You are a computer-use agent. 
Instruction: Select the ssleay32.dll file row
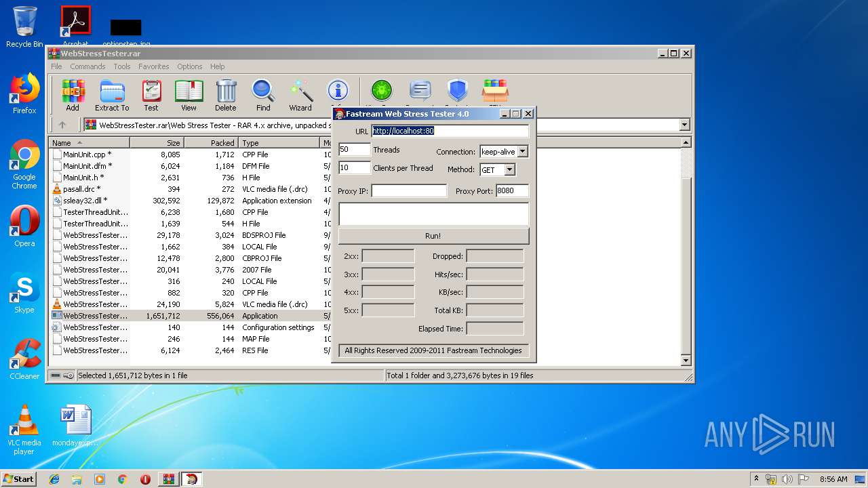pyautogui.click(x=190, y=201)
